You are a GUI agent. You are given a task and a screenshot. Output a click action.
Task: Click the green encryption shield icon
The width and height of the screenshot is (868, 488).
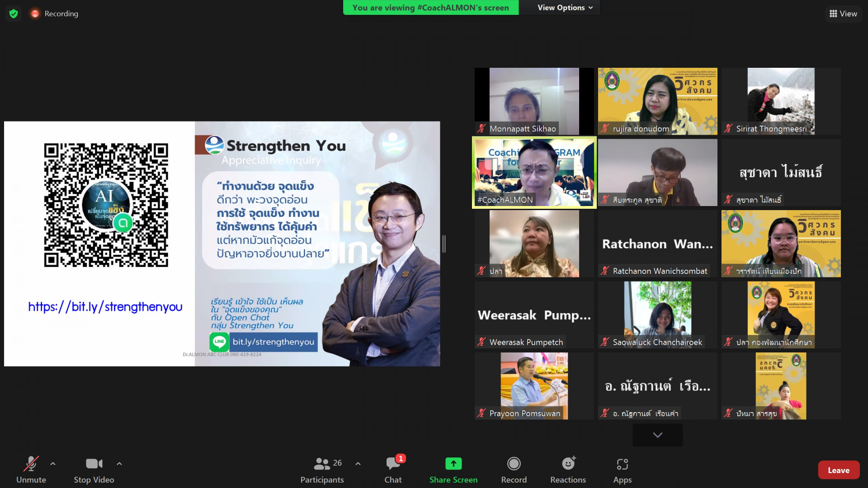pyautogui.click(x=14, y=14)
